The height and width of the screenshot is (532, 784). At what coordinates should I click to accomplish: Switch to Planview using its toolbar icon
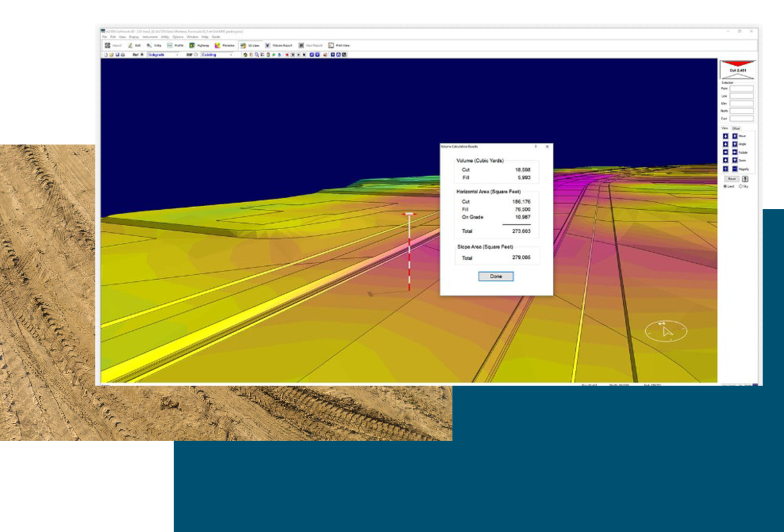216,45
